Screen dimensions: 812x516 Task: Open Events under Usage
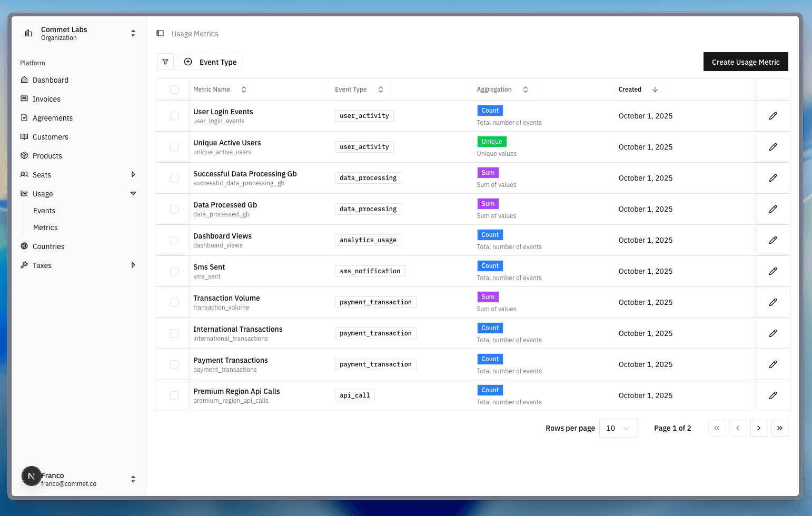[x=44, y=210]
